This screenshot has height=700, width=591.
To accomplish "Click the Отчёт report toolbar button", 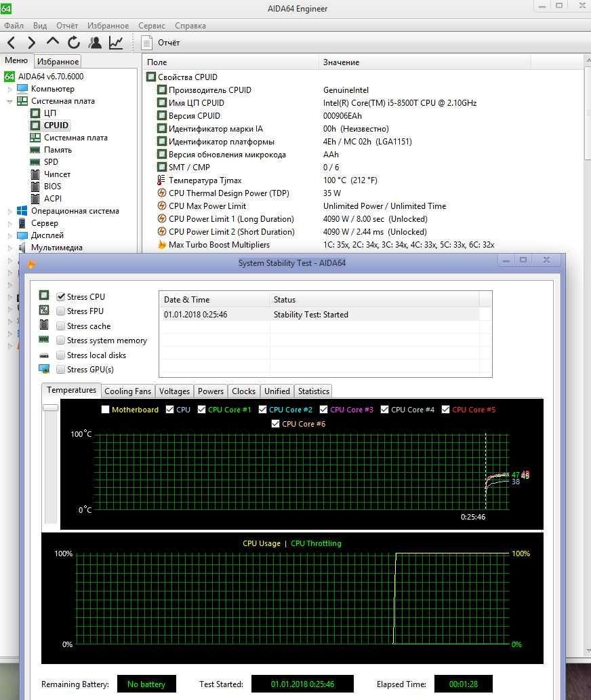I will tap(160, 43).
